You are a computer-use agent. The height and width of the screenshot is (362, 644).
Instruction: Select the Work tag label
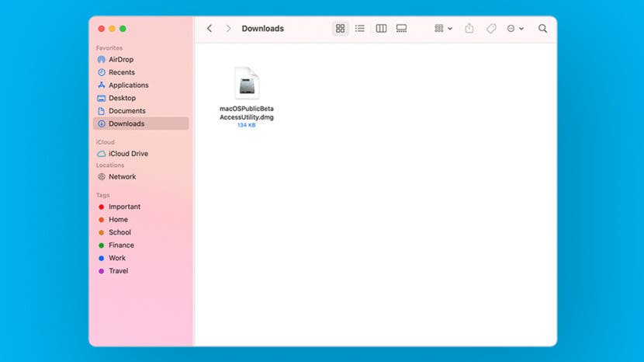pyautogui.click(x=117, y=258)
